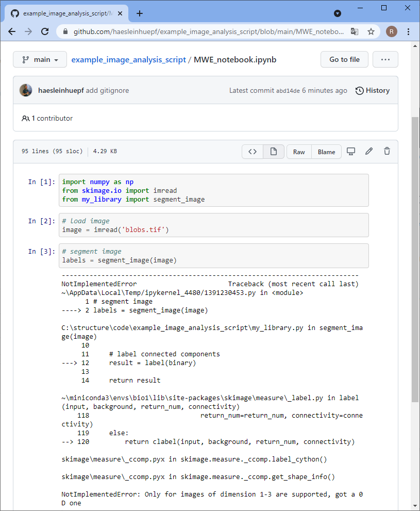Click the browser back arrow

coord(12,31)
